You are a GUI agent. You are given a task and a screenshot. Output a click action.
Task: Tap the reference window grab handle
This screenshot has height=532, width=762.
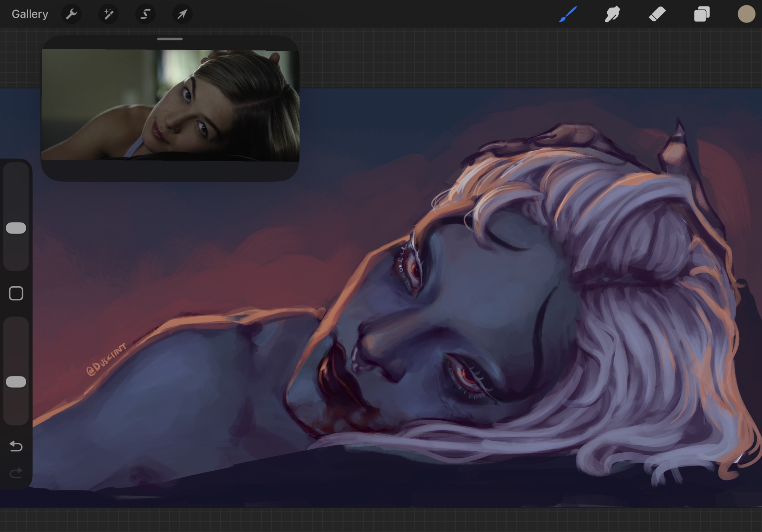point(170,39)
